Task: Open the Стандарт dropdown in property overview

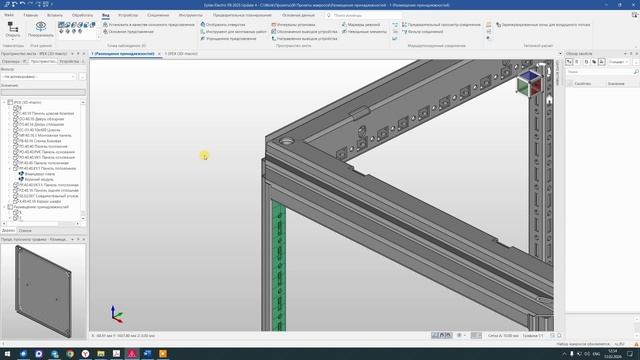Action: [x=618, y=62]
